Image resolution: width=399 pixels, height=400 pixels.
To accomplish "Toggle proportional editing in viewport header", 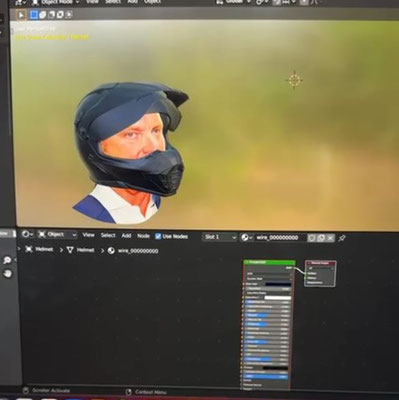I will click(x=304, y=2).
